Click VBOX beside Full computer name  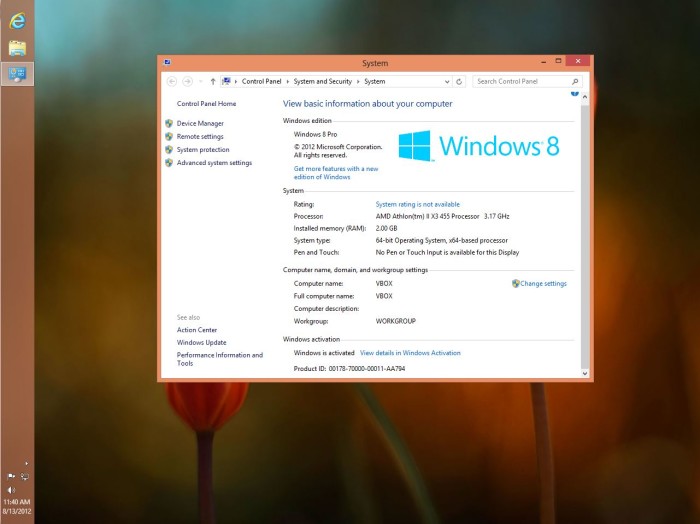tap(384, 296)
